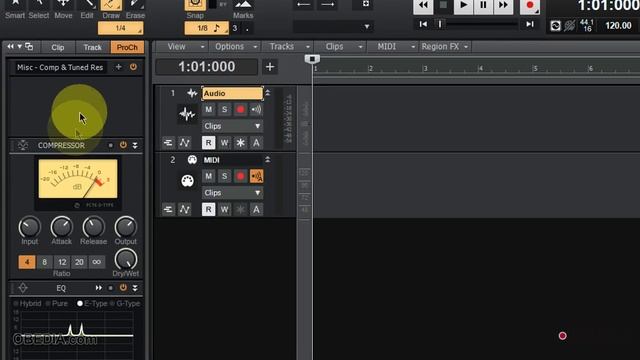This screenshot has height=360, width=640.
Task: Mute the MIDI track
Action: click(209, 176)
